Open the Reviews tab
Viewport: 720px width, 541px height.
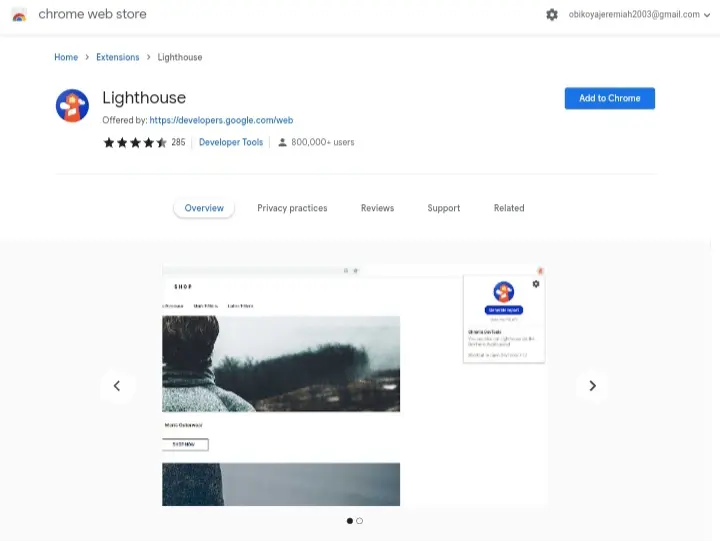pos(377,208)
